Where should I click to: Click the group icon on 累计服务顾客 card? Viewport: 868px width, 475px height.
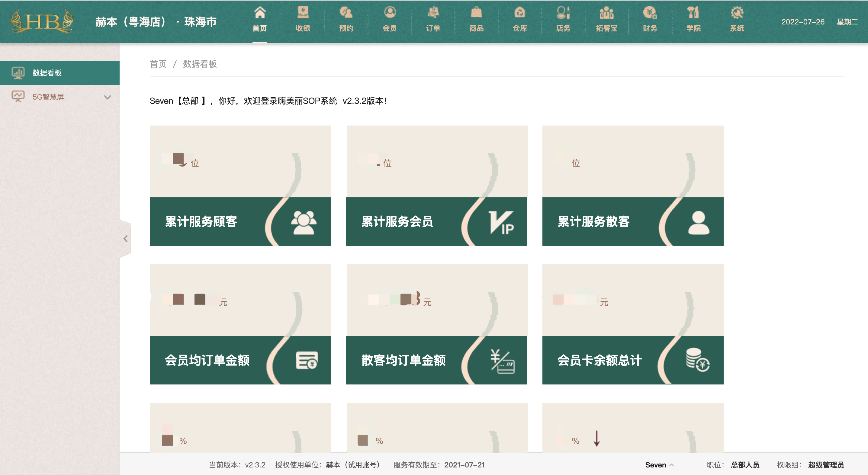[x=304, y=222]
